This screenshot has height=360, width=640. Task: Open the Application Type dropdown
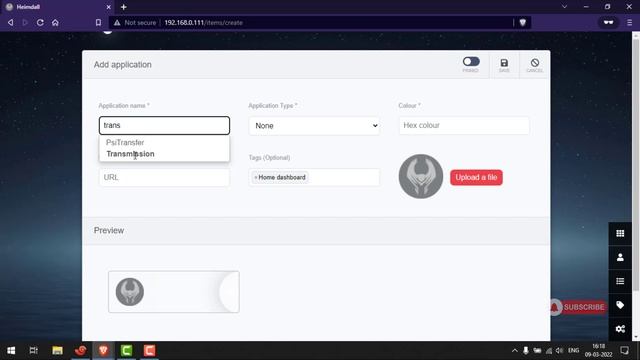point(314,126)
